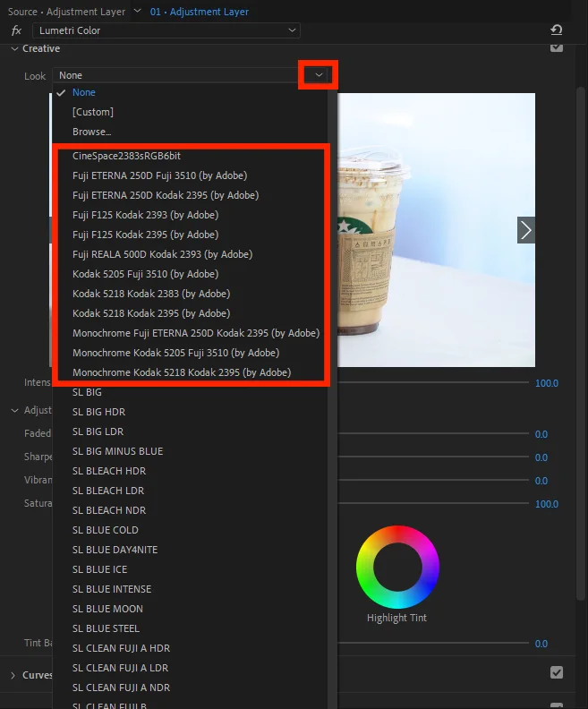Click the panel vertical scrollbar
The height and width of the screenshot is (709, 588).
click(581, 344)
